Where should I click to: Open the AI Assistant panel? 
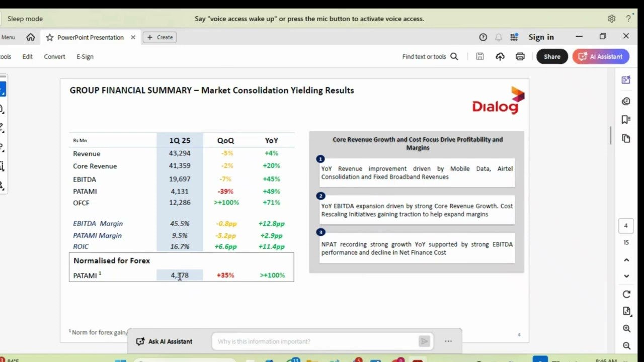coord(600,56)
